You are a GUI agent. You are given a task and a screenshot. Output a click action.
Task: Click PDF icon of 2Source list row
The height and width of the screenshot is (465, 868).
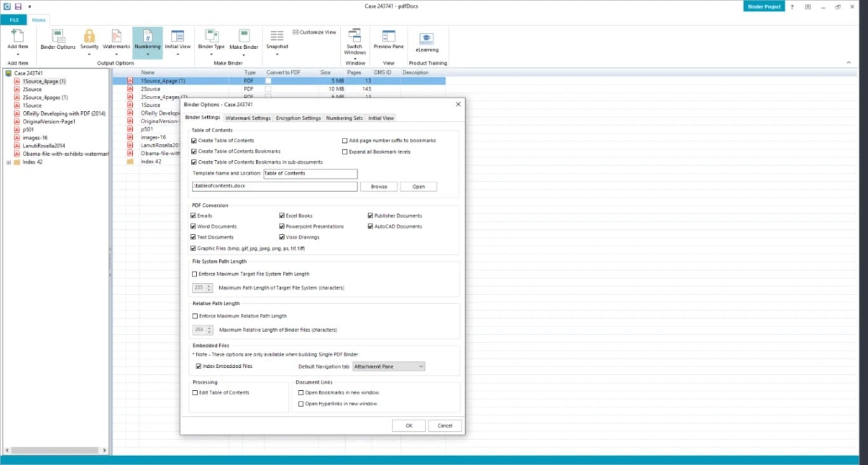click(130, 90)
